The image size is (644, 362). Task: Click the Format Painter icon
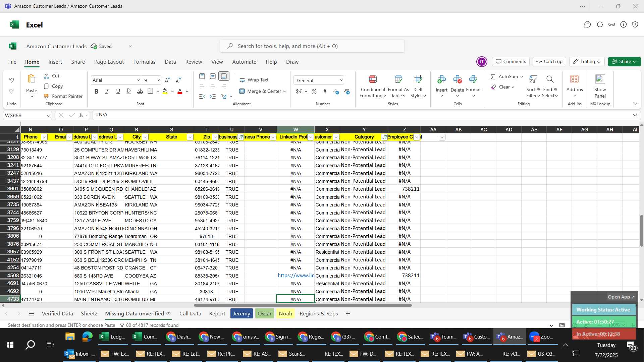(x=46, y=96)
